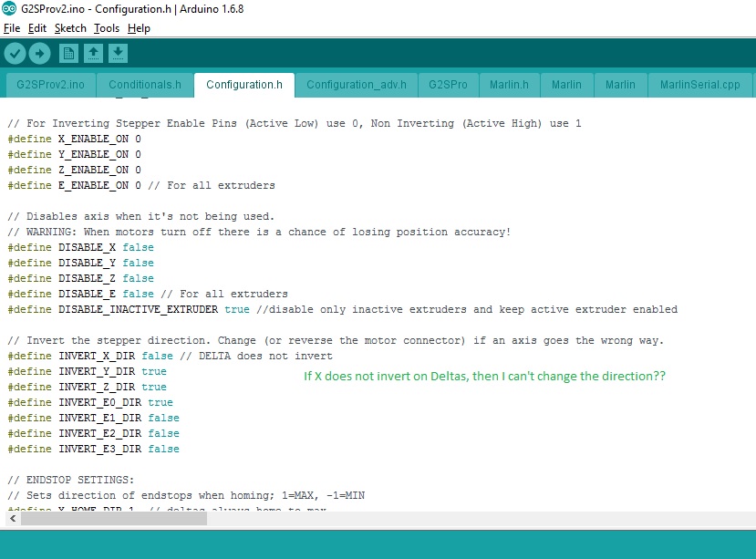Open the Help menu

tap(139, 28)
